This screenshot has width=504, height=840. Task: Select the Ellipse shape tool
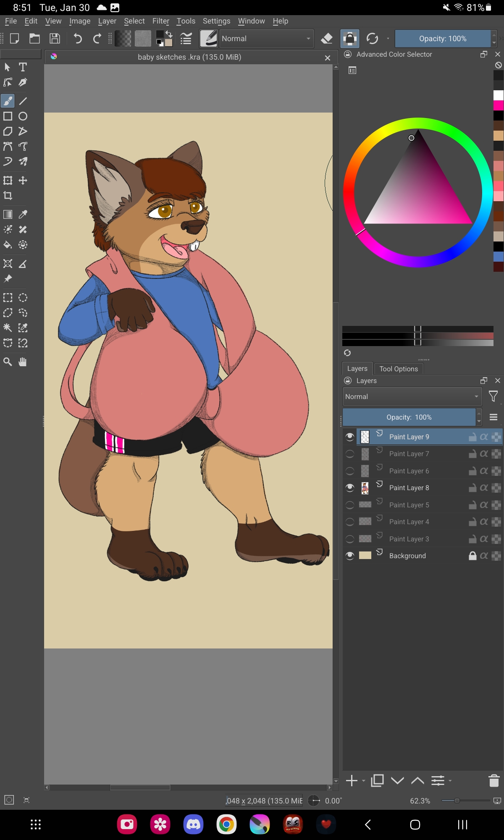[x=23, y=116]
